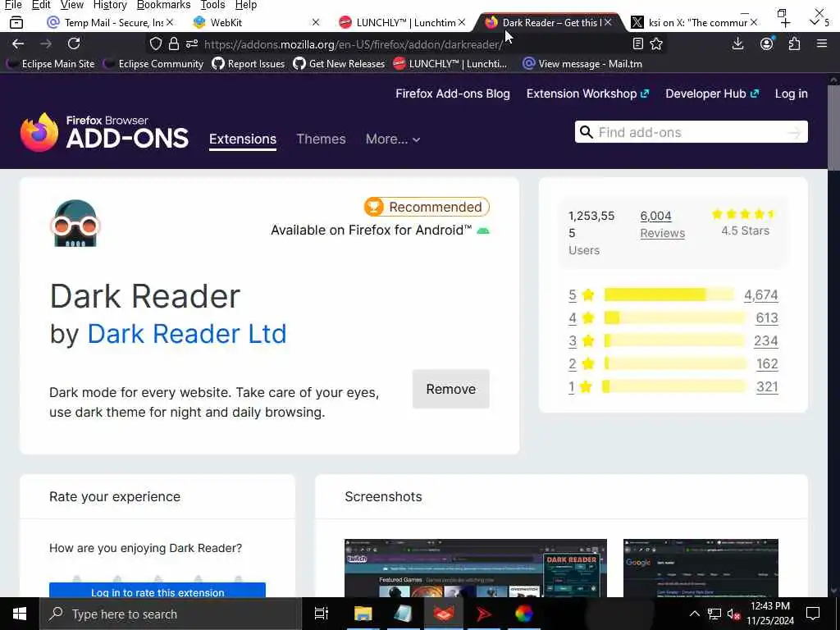Open File Explorer from the taskbar
This screenshot has width=840, height=630.
363,614
